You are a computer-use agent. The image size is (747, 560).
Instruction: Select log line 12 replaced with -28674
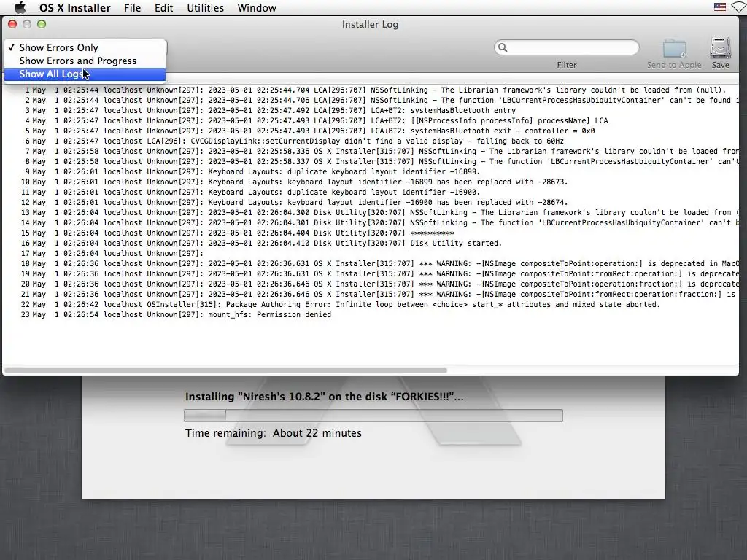[294, 203]
